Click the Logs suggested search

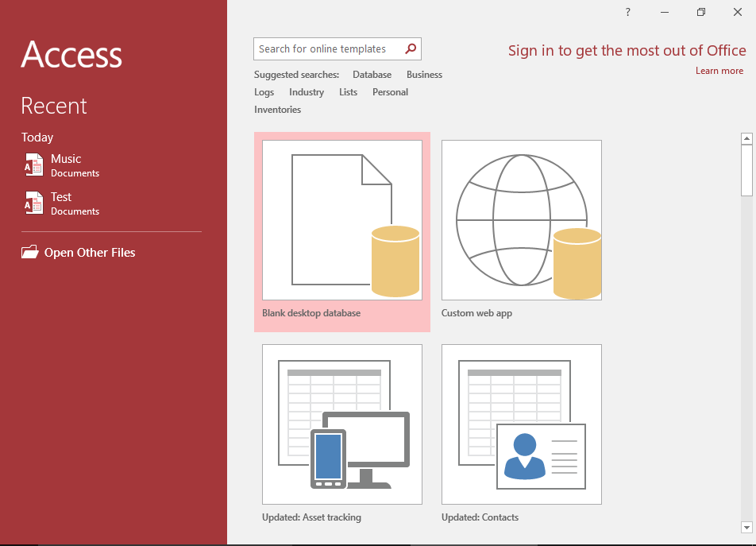click(x=264, y=91)
